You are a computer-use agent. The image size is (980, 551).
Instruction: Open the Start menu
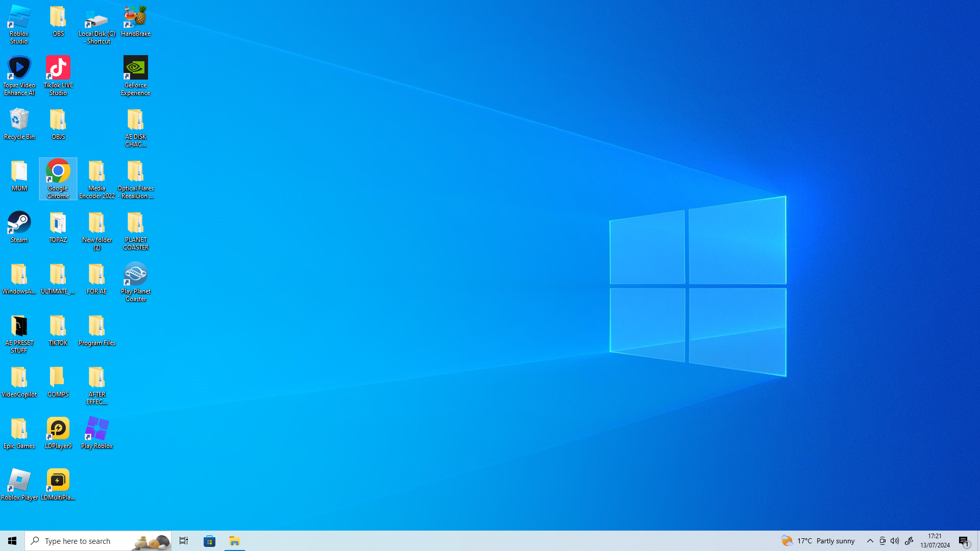[12, 541]
